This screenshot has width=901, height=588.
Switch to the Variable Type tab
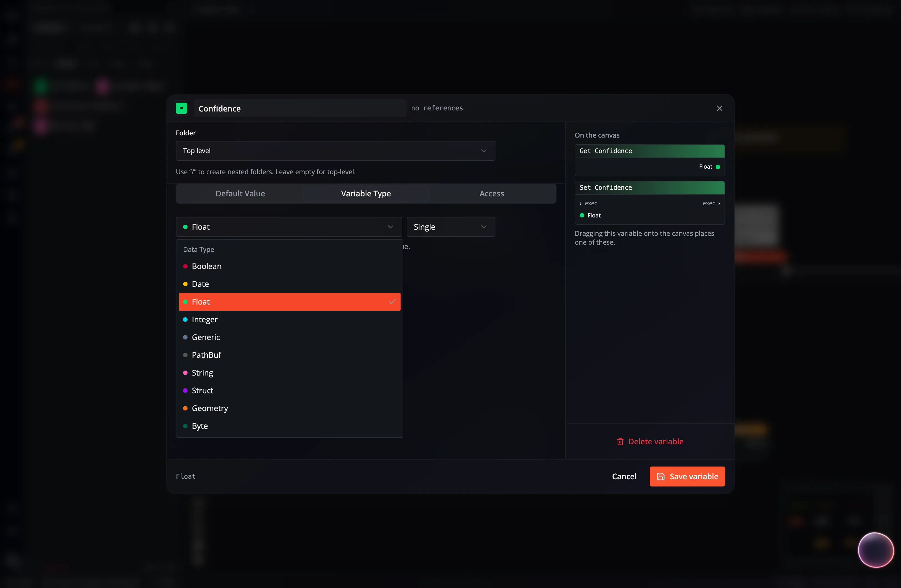click(x=366, y=194)
